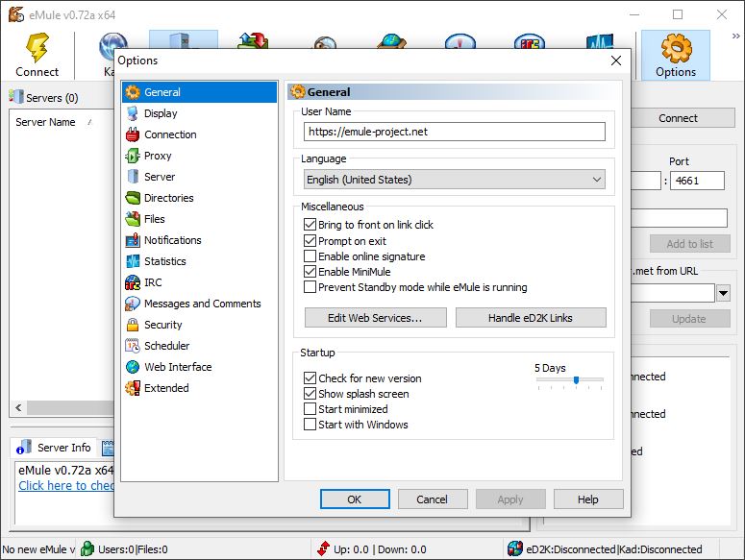
Task: Click server list scroll left arrow
Action: (18, 407)
